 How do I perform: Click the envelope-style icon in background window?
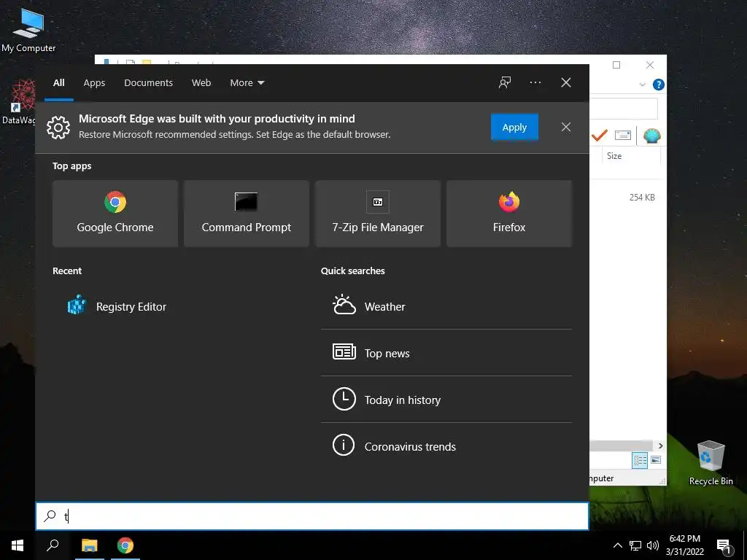(623, 135)
